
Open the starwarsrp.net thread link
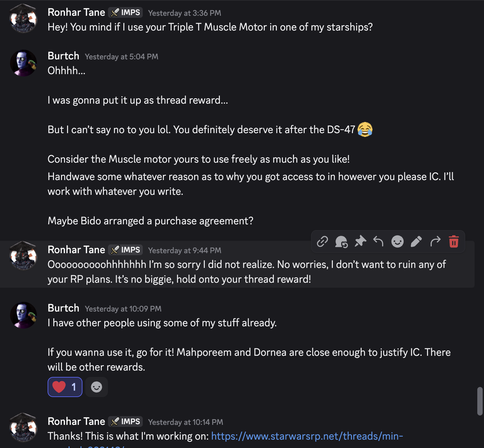pos(307,436)
